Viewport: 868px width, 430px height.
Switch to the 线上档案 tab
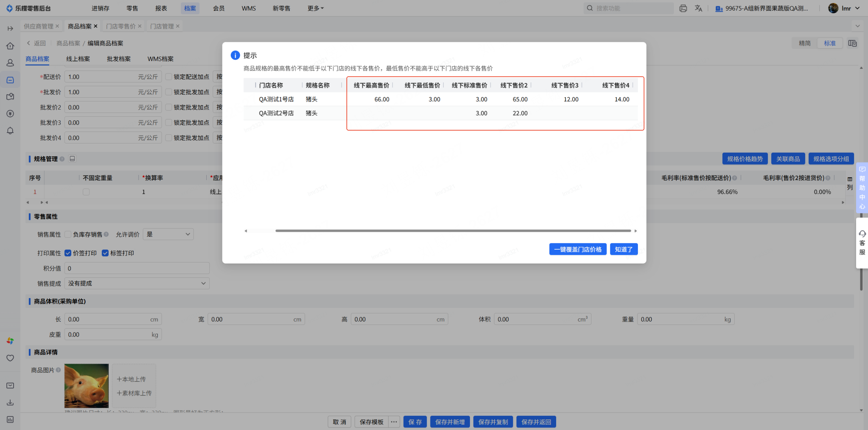(78, 59)
